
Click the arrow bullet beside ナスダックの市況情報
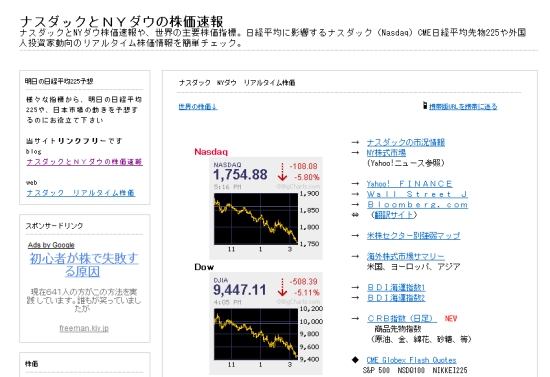355,142
